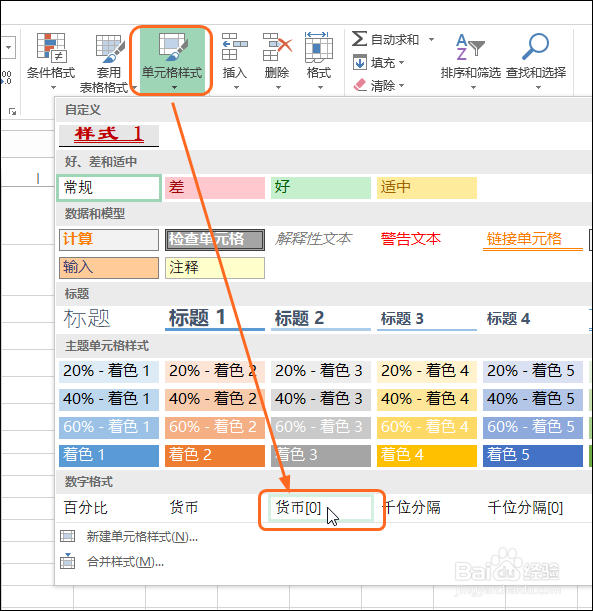The height and width of the screenshot is (611, 593).
Task: Choose the 60% - 着色 1 swatch
Action: click(109, 427)
